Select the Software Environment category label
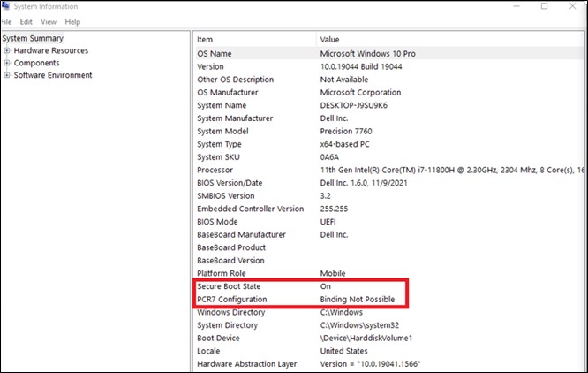588x373 pixels. [53, 76]
